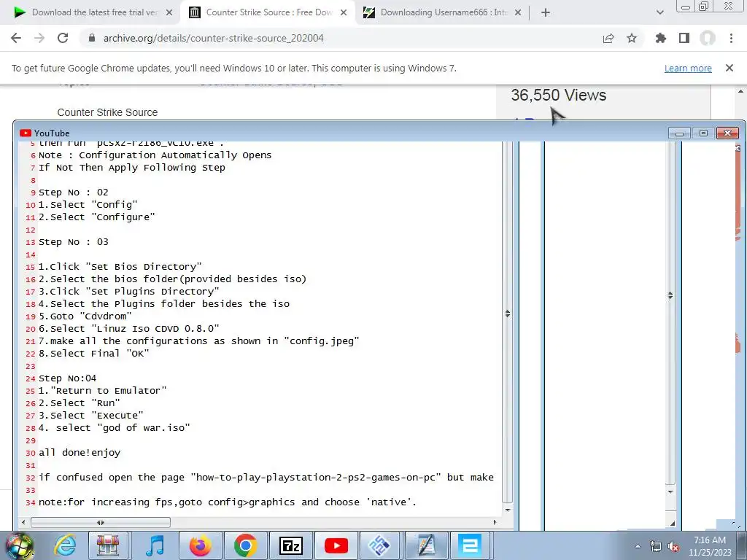Screen dimensions: 747x560
Task: Click the Windows Start orb
Action: tap(19, 546)
